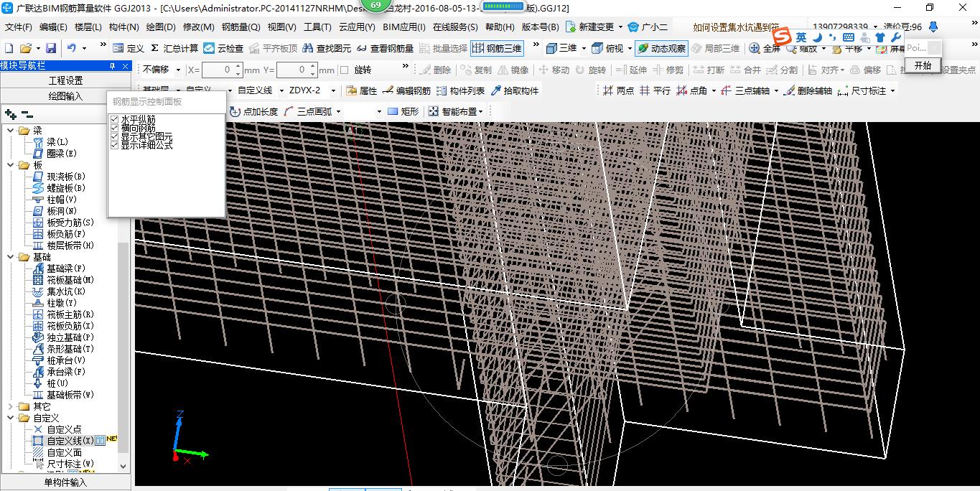980x491 pixels.
Task: Click the new file icon
Action: [9, 48]
